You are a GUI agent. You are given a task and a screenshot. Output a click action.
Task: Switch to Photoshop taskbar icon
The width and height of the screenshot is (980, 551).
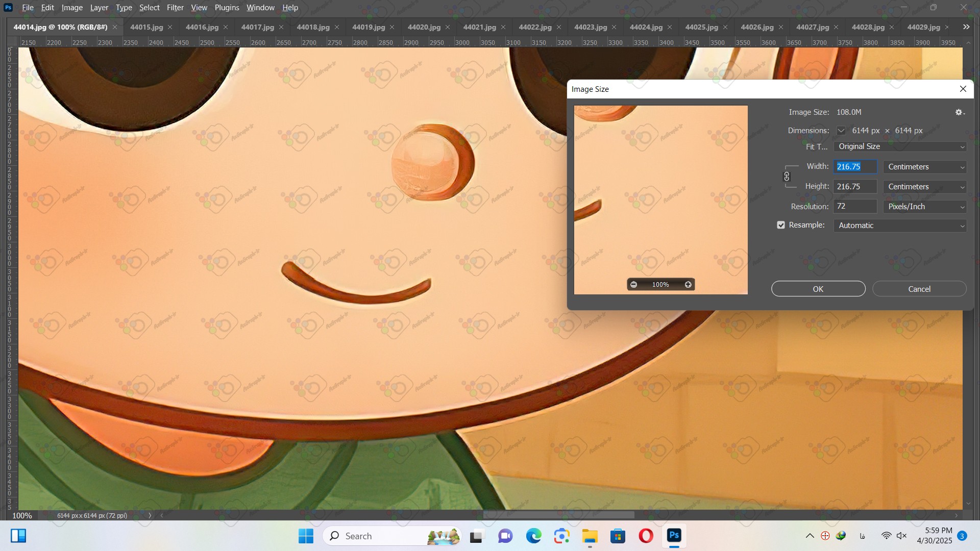tap(674, 536)
